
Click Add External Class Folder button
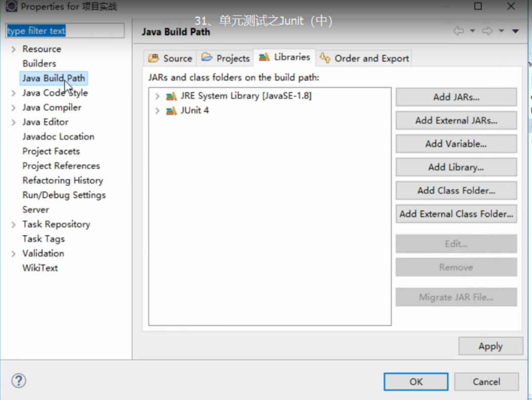456,214
